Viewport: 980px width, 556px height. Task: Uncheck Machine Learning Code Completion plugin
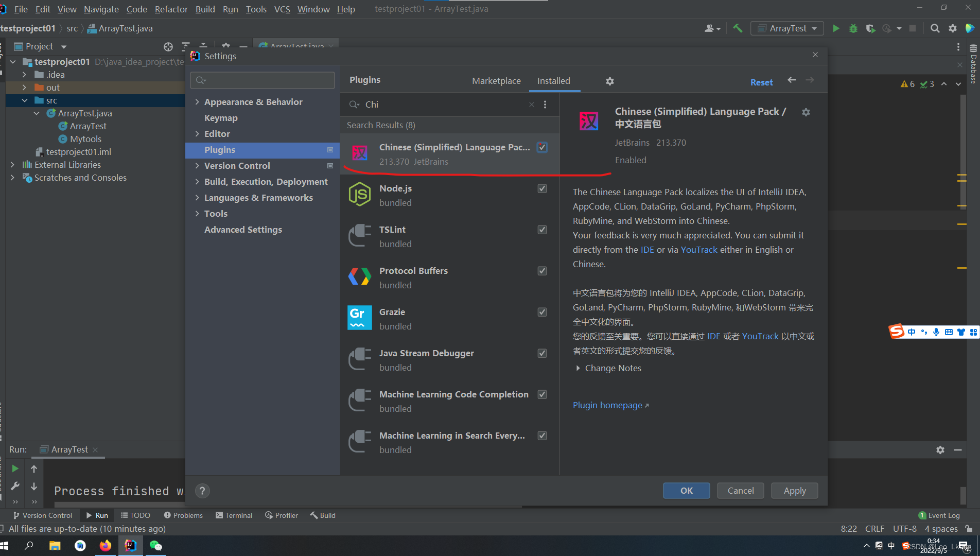(542, 394)
